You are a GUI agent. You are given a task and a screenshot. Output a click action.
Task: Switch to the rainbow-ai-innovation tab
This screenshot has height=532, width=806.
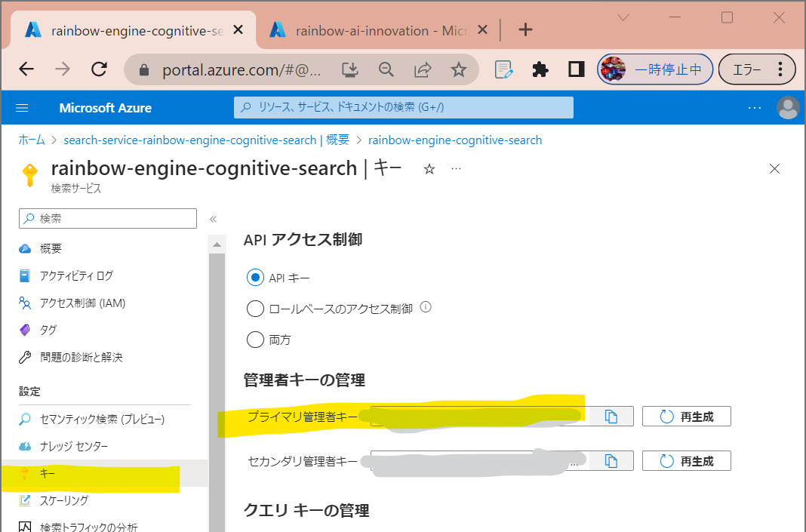point(380,30)
